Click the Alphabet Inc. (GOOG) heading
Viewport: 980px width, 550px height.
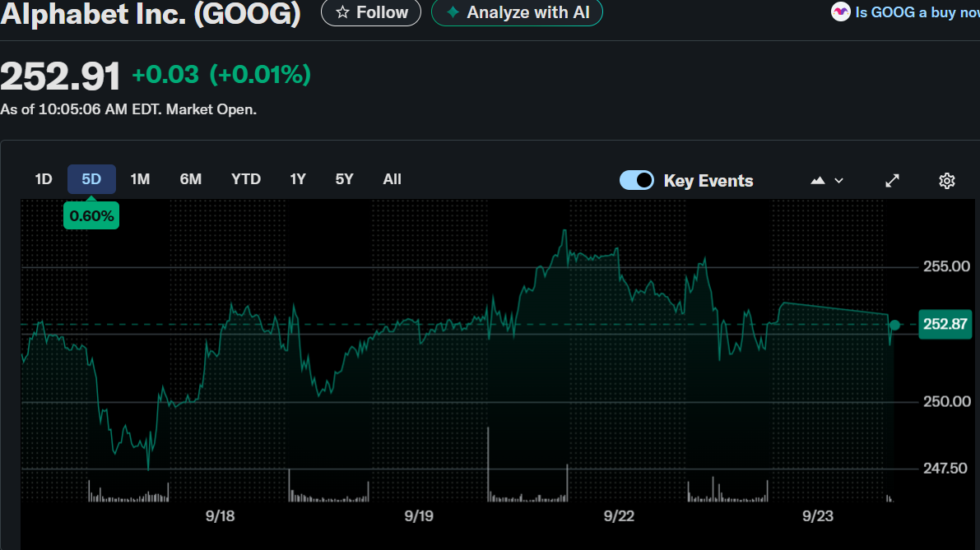151,14
